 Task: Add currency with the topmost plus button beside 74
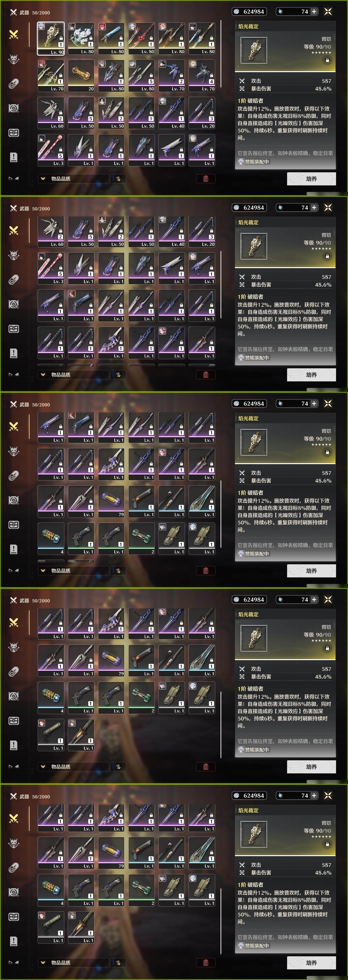point(314,12)
